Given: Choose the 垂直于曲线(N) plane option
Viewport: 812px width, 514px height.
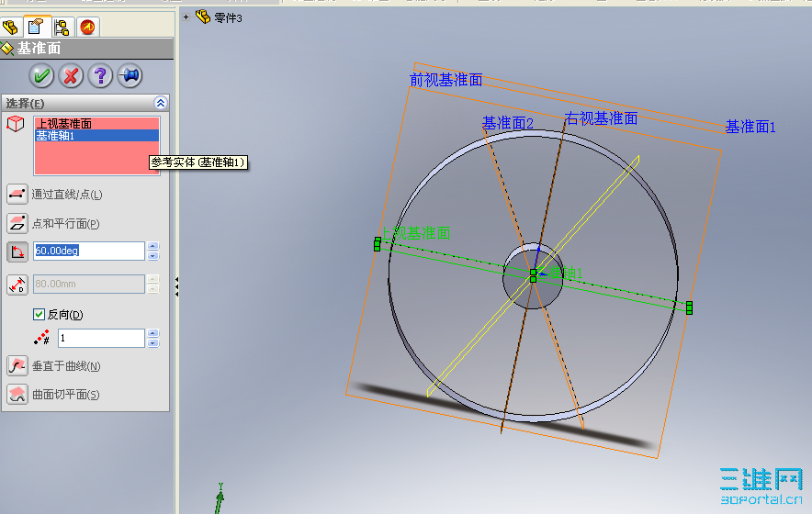Looking at the screenshot, I should 17,366.
